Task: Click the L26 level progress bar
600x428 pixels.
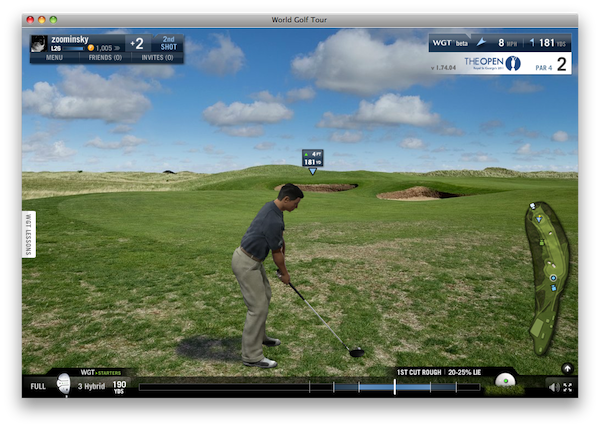Action: pyautogui.click(x=73, y=49)
